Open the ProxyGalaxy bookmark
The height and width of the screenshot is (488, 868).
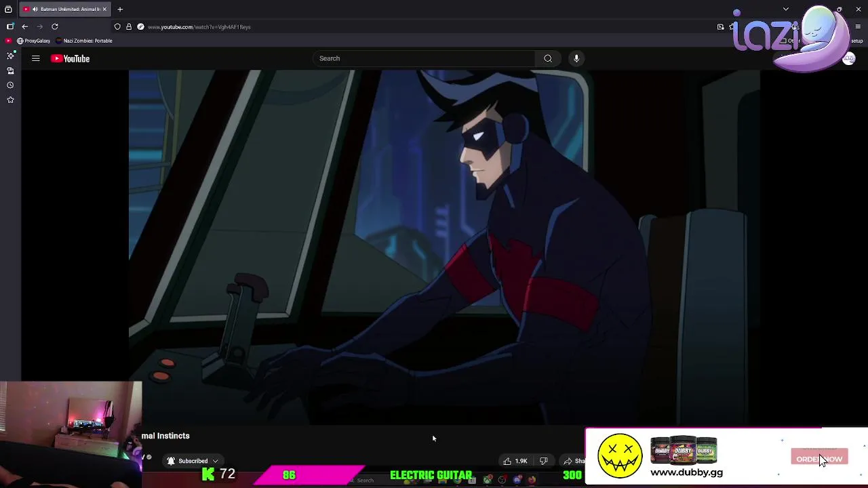click(x=34, y=41)
